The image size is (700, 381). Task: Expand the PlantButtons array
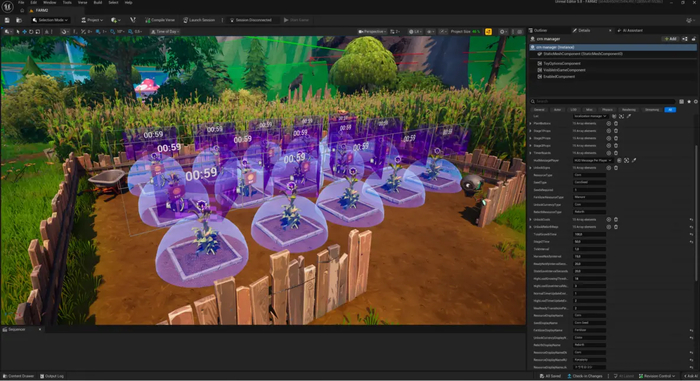click(531, 124)
